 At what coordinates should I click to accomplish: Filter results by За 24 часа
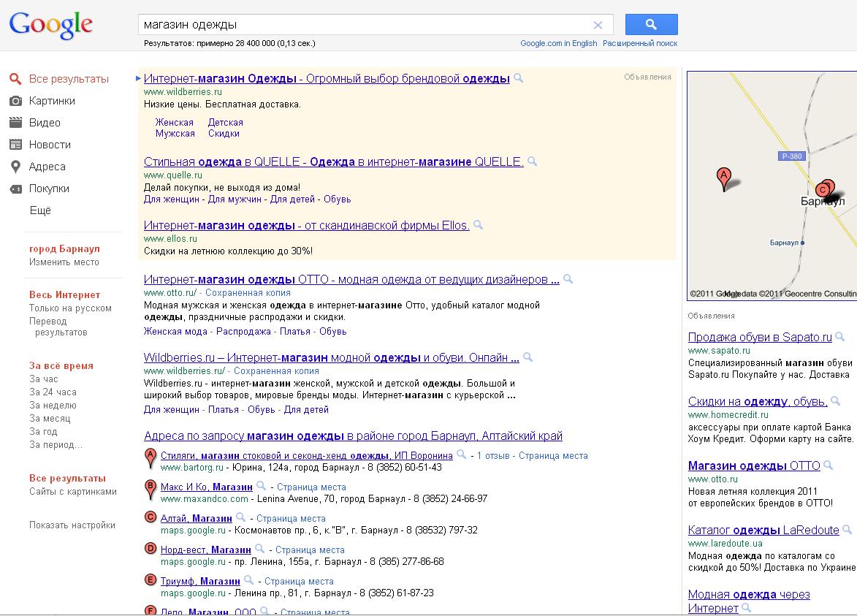tap(53, 392)
